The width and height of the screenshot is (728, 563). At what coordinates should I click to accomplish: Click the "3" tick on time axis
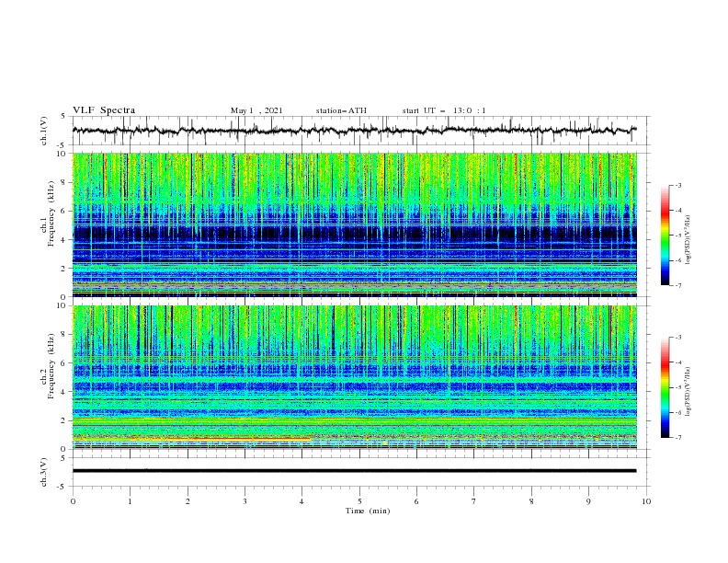tap(245, 501)
